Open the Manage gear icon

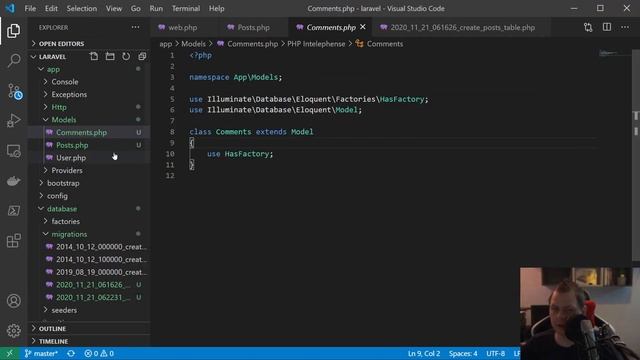tap(13, 331)
